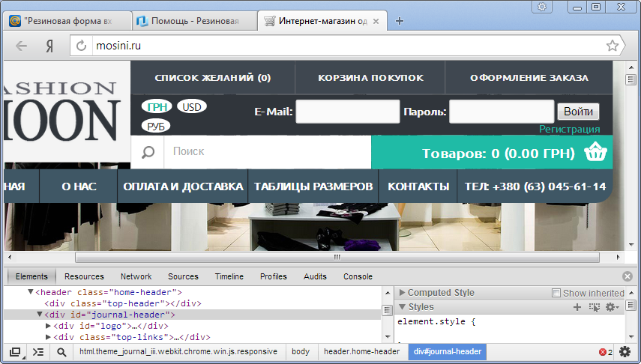Open browser settings gear in the title bar
Screen dimensions: 641x364
(542, 7)
